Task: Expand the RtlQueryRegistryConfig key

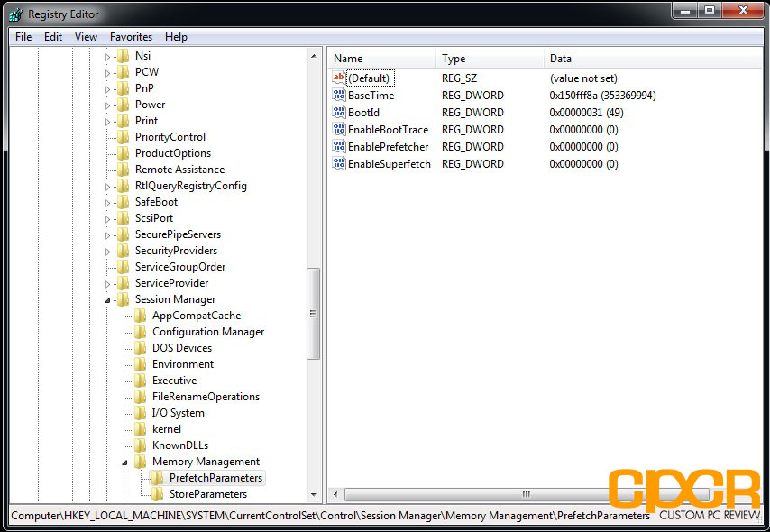Action: click(107, 187)
